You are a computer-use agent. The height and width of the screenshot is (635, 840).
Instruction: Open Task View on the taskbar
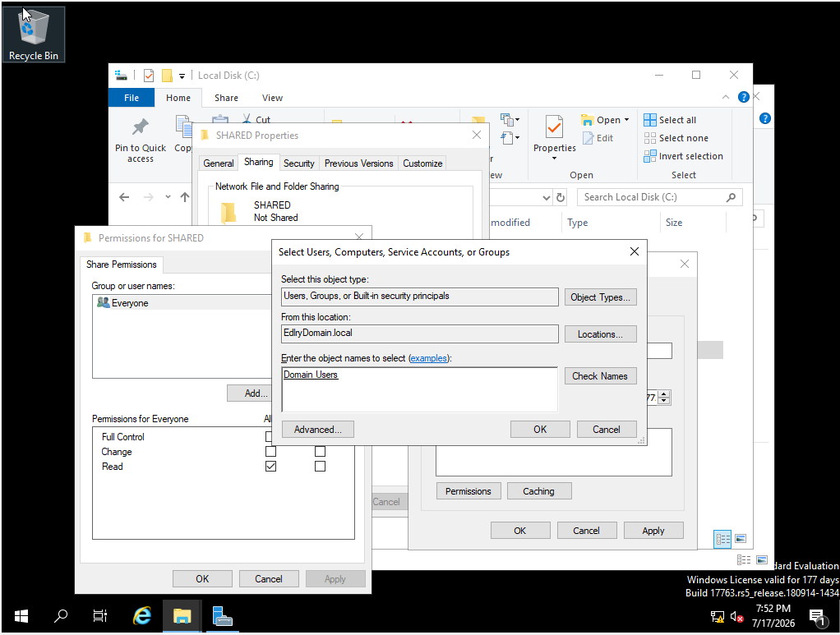coord(100,616)
